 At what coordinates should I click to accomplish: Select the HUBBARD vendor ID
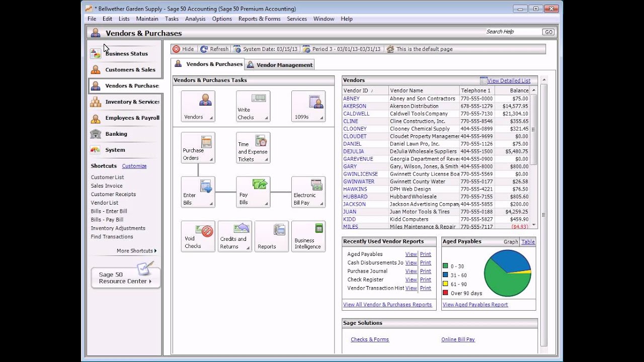(x=355, y=197)
